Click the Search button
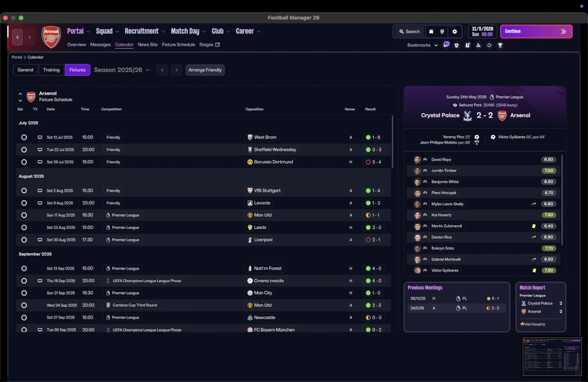Viewport: 588px width, 382px height. [x=409, y=32]
